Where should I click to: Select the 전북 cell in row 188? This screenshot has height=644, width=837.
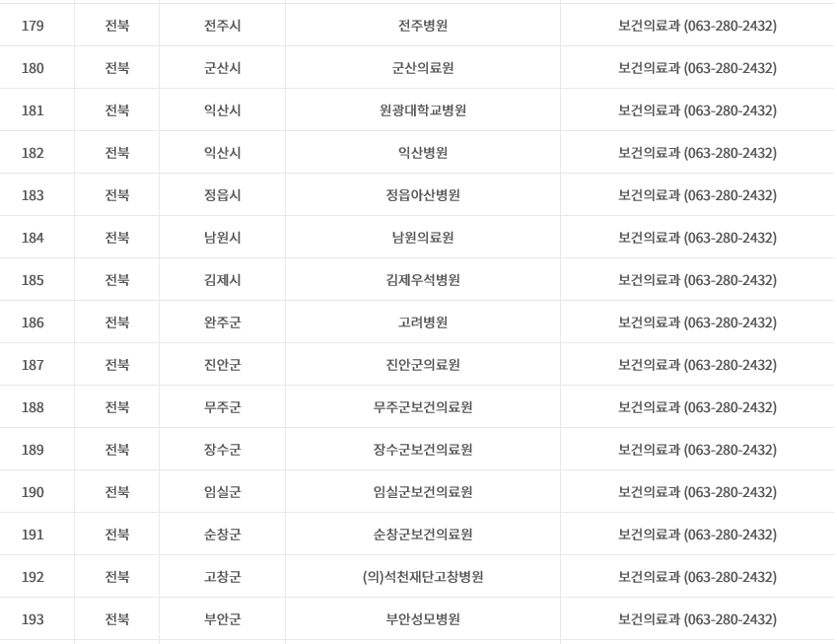117,407
